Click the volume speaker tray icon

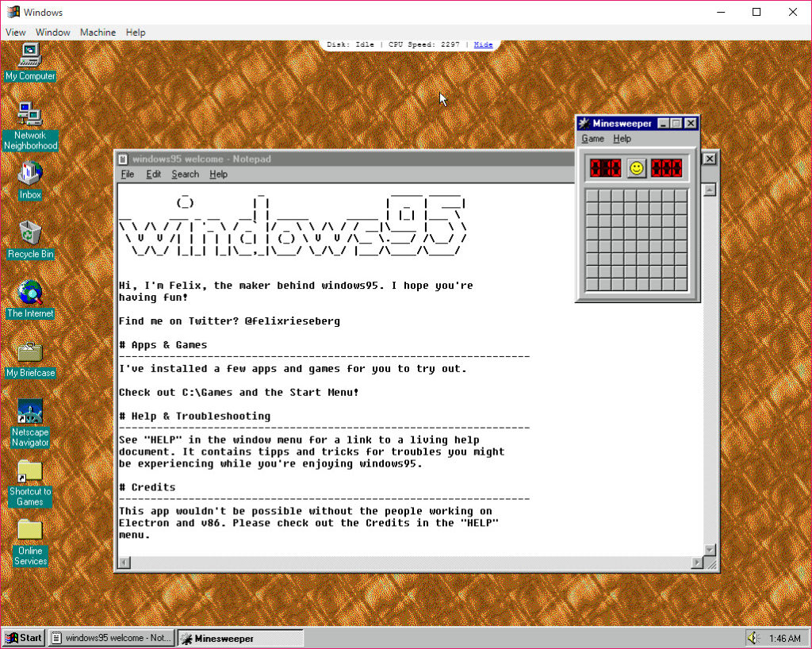point(753,638)
